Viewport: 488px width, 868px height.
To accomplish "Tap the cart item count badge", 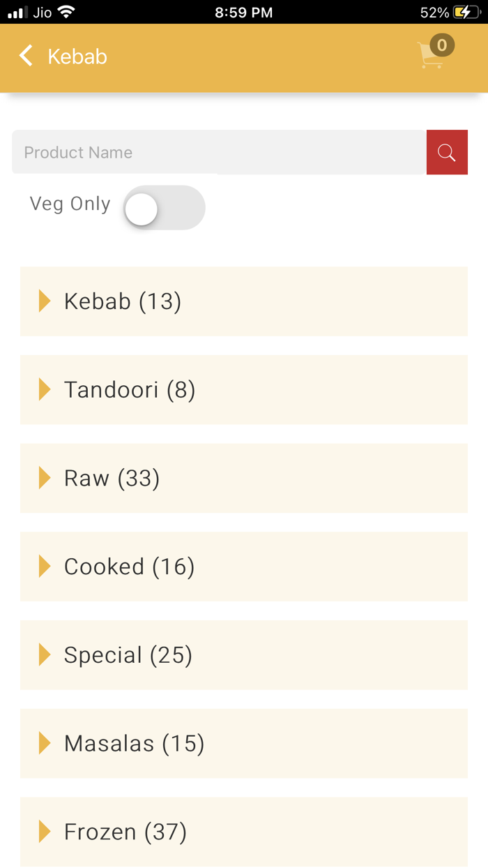I will pos(442,45).
